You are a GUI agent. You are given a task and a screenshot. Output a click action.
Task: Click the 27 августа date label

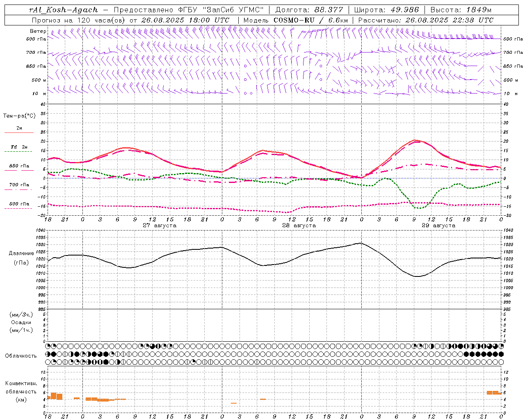(x=160, y=226)
